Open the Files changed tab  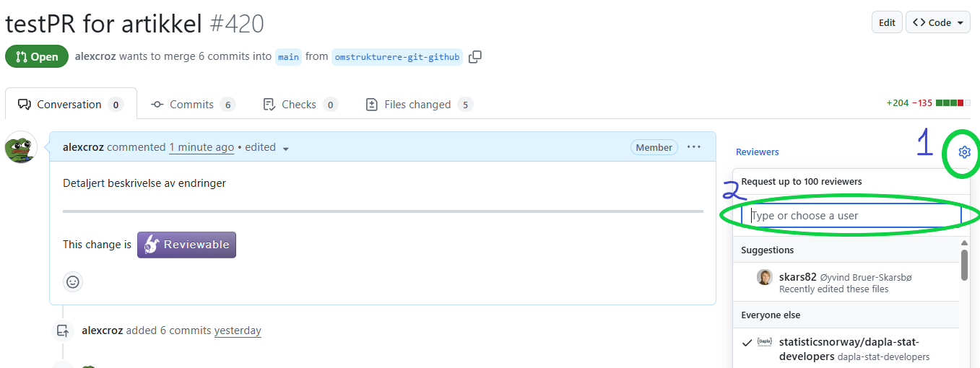point(418,105)
